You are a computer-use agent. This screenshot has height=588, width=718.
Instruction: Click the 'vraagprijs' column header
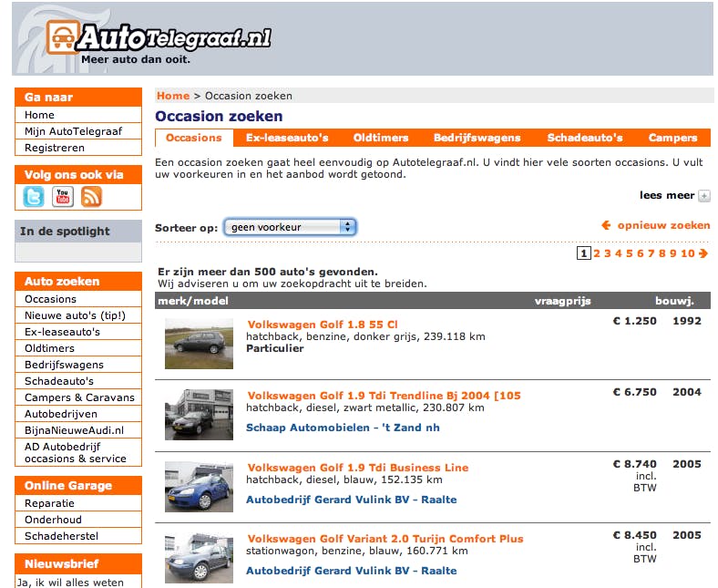(x=563, y=301)
